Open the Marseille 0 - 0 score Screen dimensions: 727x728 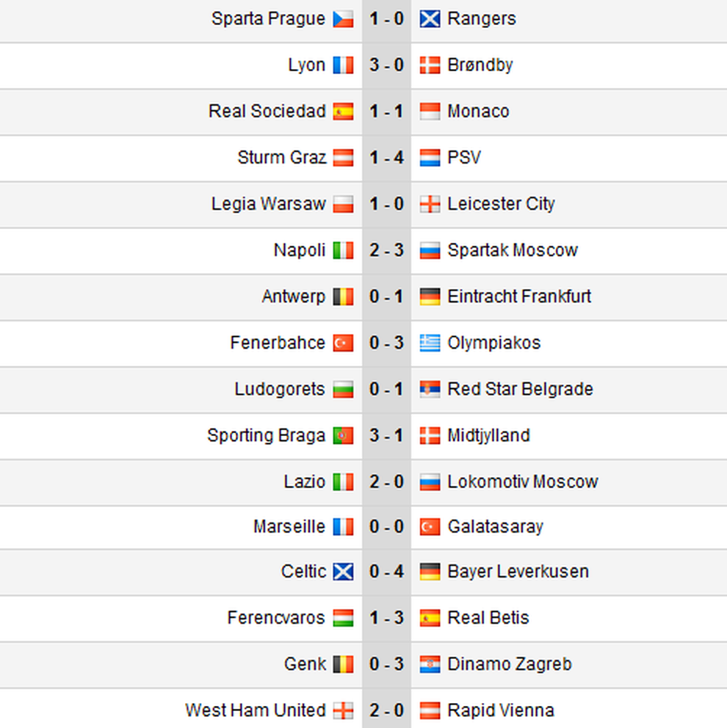pos(386,527)
